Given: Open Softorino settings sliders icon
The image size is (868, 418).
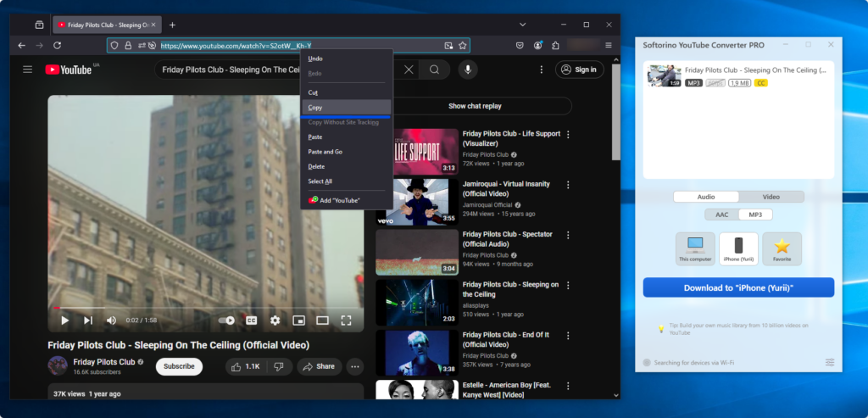Looking at the screenshot, I should tap(830, 362).
